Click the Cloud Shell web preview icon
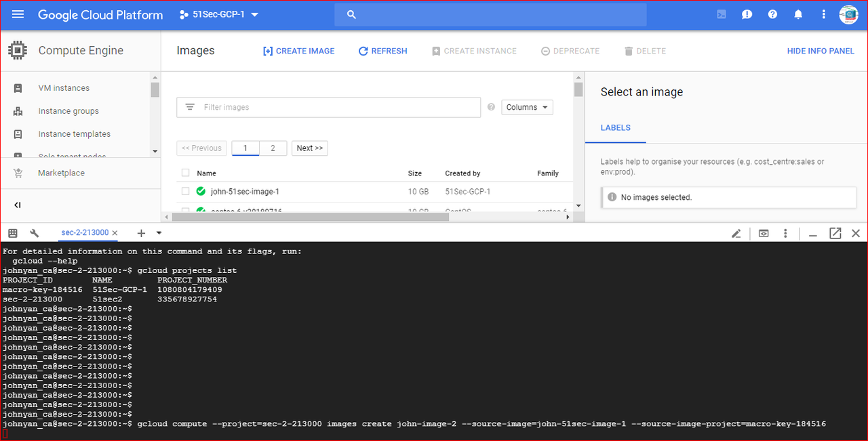Image resolution: width=868 pixels, height=441 pixels. pos(764,233)
